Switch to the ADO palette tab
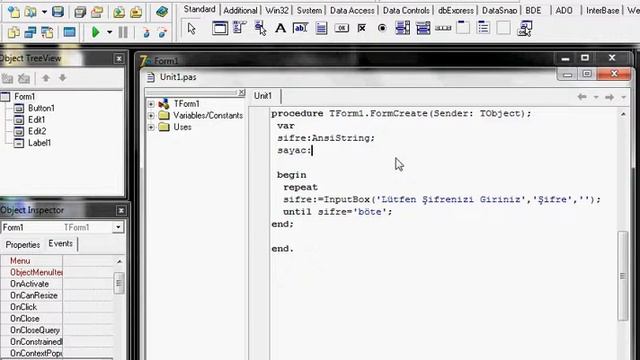The height and width of the screenshot is (360, 640). 564,10
